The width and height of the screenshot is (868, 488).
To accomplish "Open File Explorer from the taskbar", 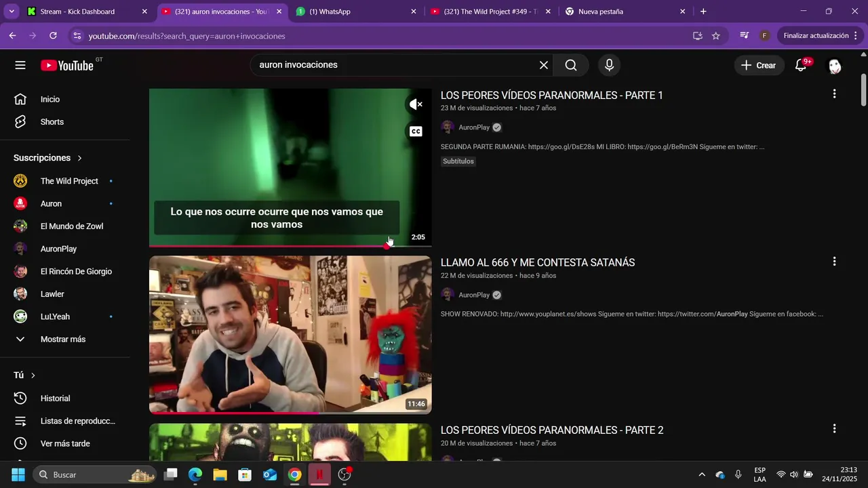I will pyautogui.click(x=220, y=474).
